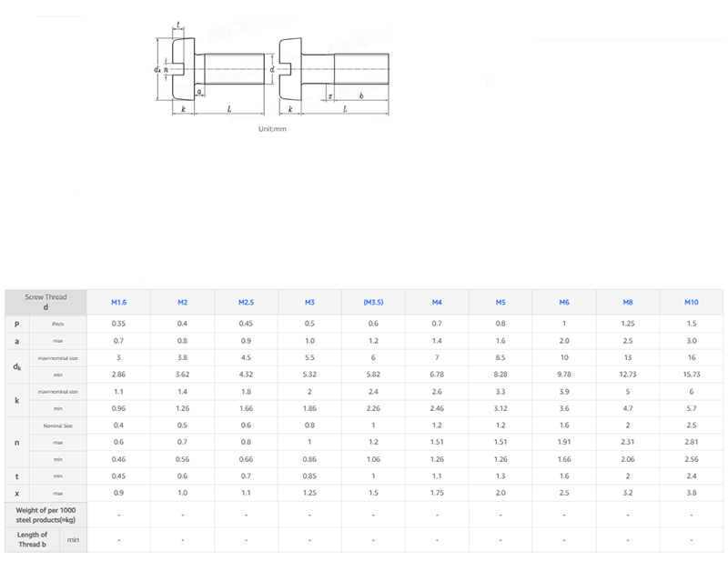Select the 2.86 dk min value for M1.6
Image resolution: width=728 pixels, height=571 pixels.
118,375
